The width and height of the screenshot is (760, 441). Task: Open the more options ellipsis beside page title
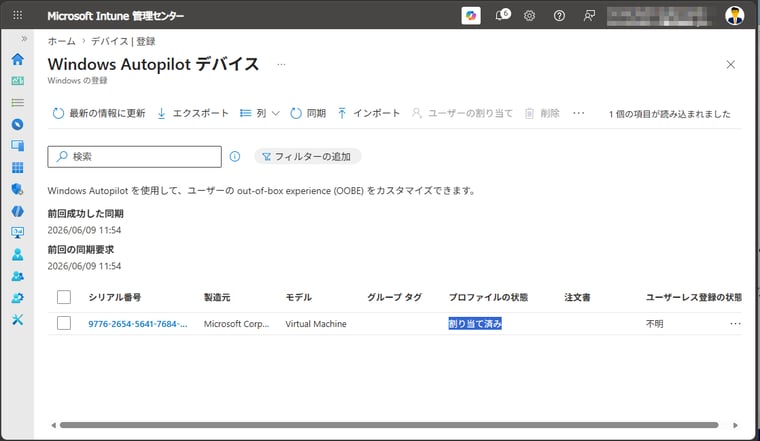(281, 64)
